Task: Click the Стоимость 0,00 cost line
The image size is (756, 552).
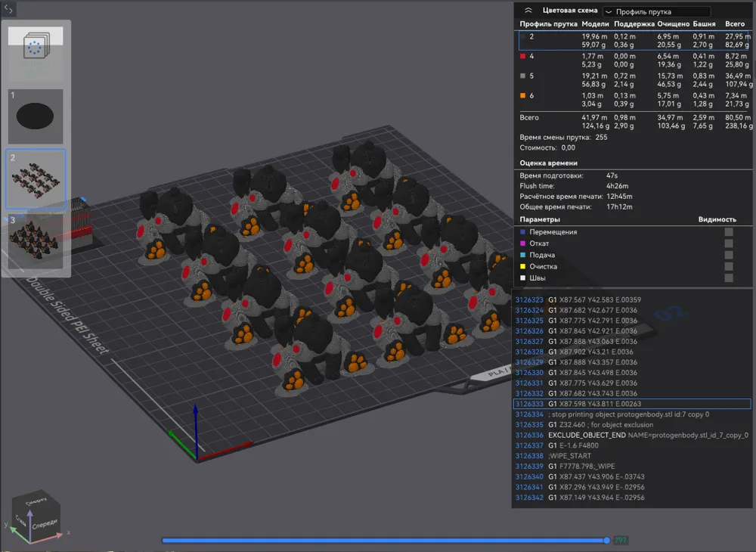Action: pos(547,148)
